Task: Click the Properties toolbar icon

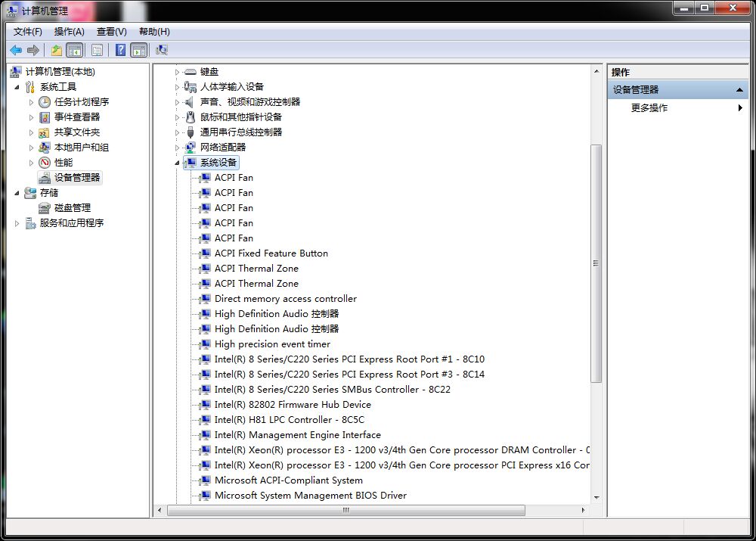Action: (97, 50)
